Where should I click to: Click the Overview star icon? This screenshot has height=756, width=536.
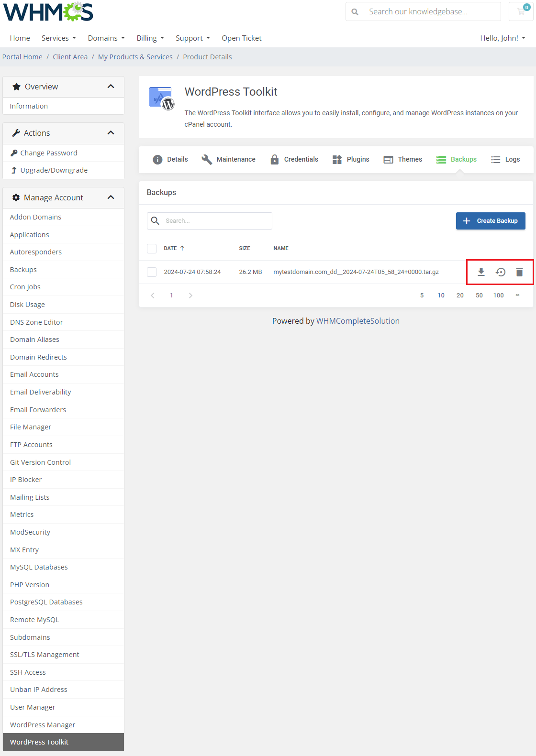(16, 87)
